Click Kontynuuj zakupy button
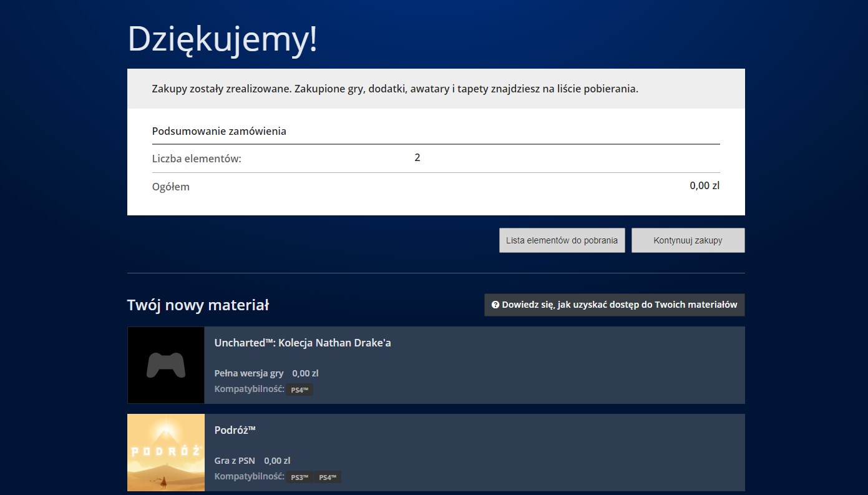 point(688,240)
